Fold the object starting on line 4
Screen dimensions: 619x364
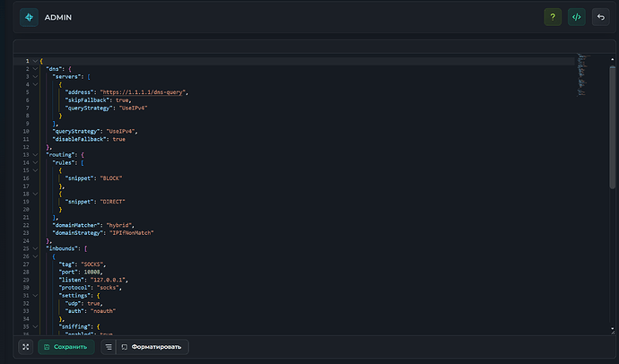tap(35, 84)
